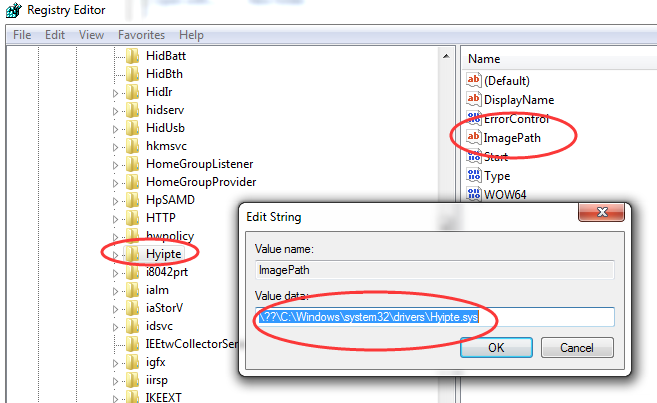The image size is (657, 403).
Task: Select the Type value name
Action: 497,176
